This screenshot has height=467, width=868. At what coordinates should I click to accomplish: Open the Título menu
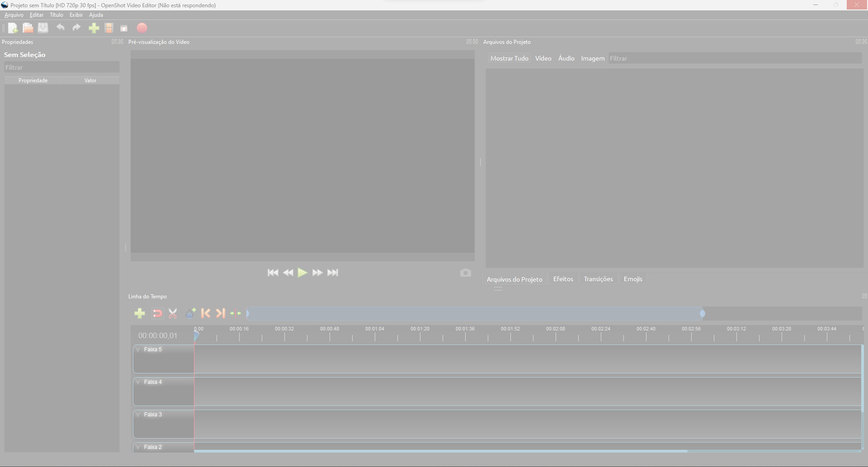click(57, 15)
